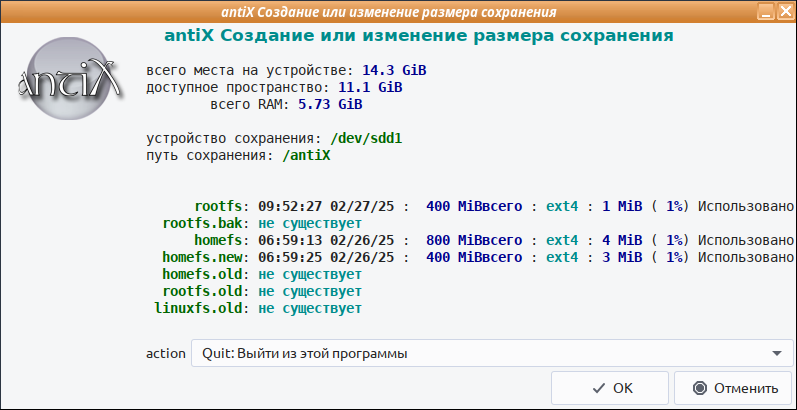Click the '09:52:27 02/27/25' timestamp

pos(326,206)
